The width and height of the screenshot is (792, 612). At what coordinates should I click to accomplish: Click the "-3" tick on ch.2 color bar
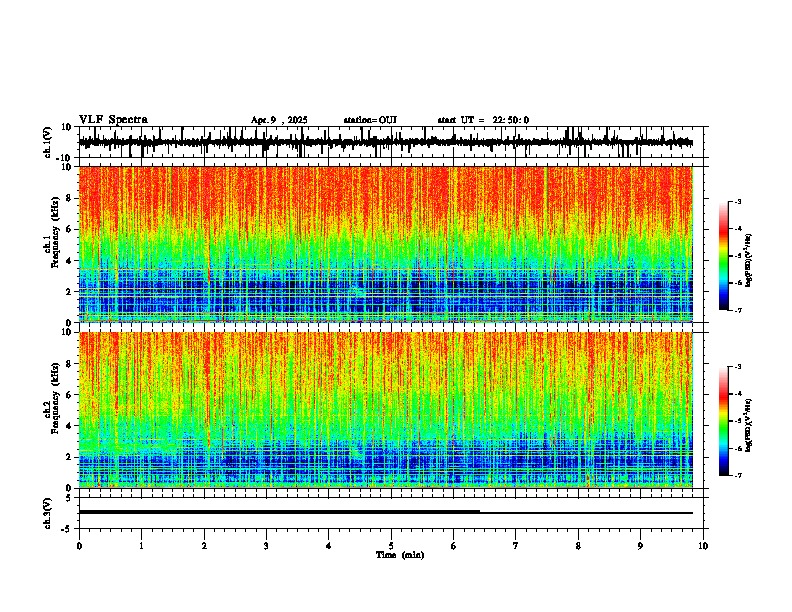(738, 367)
